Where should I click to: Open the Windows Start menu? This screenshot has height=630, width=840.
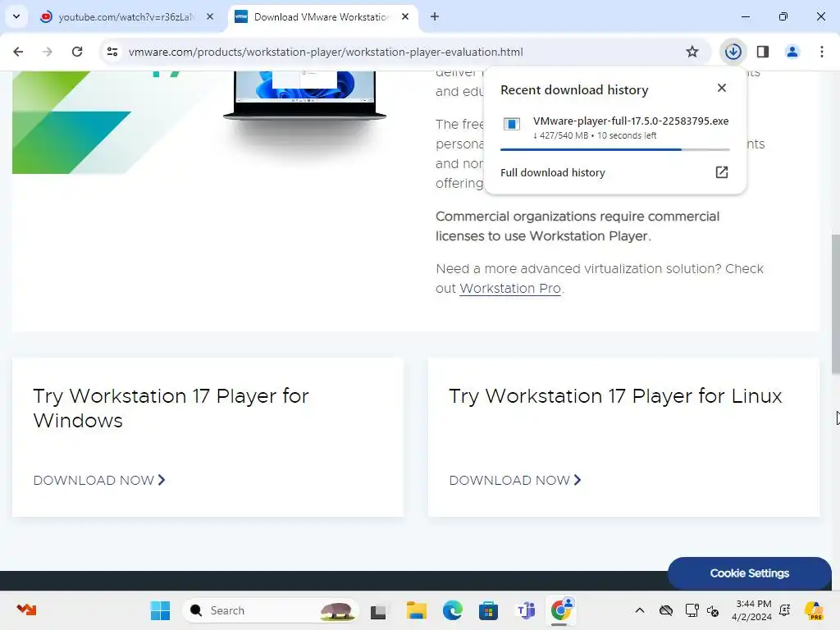[x=160, y=610]
